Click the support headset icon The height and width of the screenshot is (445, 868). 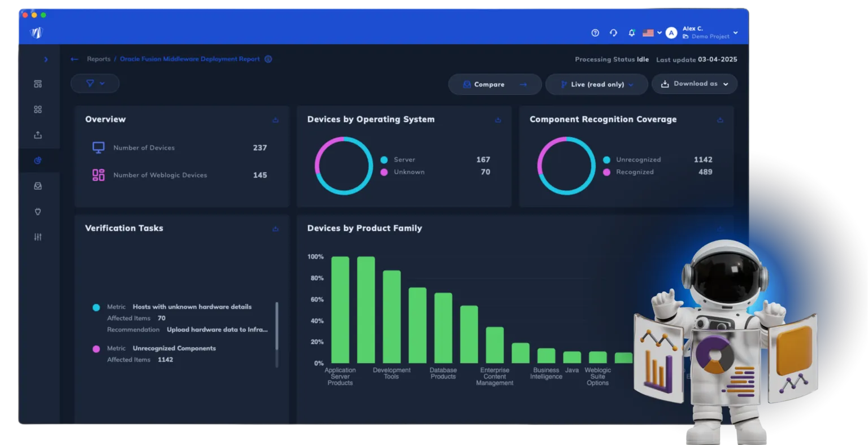tap(613, 33)
